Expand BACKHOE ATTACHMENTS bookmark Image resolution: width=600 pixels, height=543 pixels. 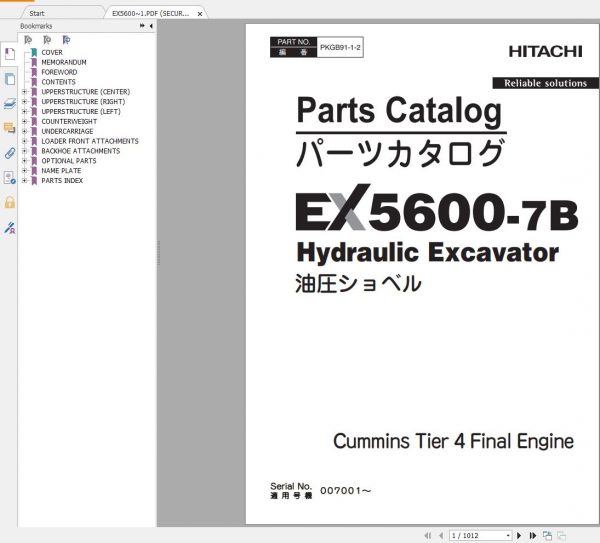[24, 151]
